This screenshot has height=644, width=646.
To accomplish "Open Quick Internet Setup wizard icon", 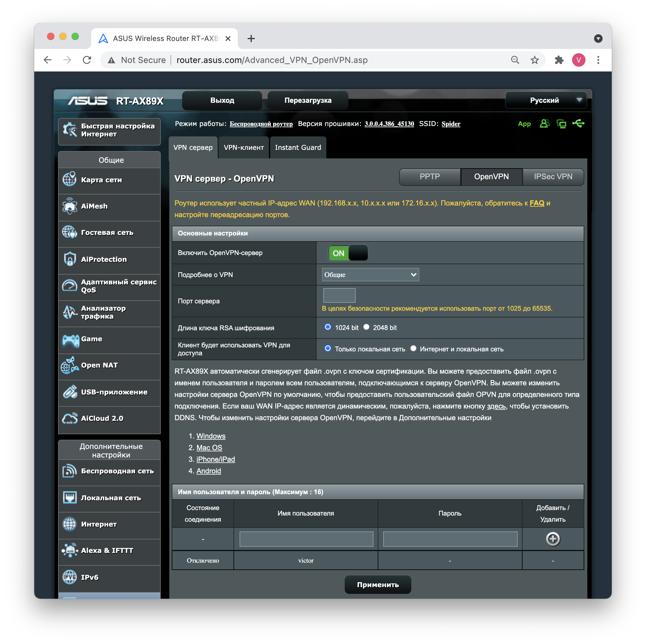I will click(70, 130).
